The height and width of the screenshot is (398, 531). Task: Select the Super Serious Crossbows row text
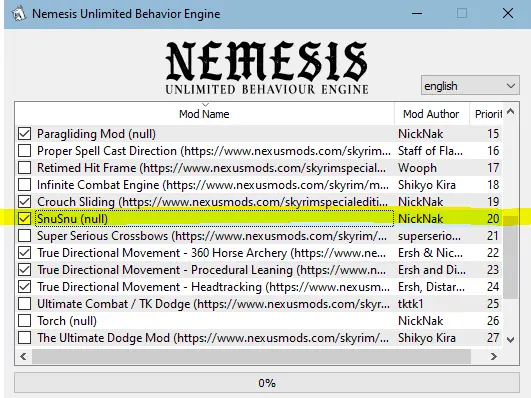[212, 236]
